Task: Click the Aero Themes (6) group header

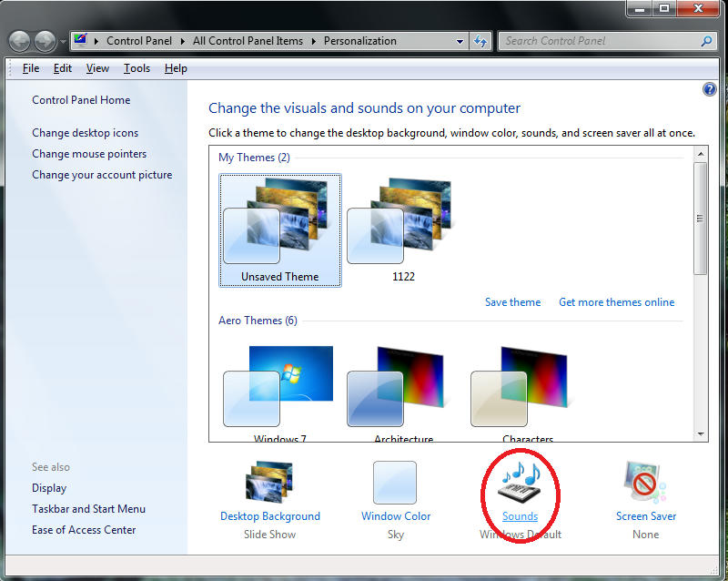Action: (x=258, y=321)
